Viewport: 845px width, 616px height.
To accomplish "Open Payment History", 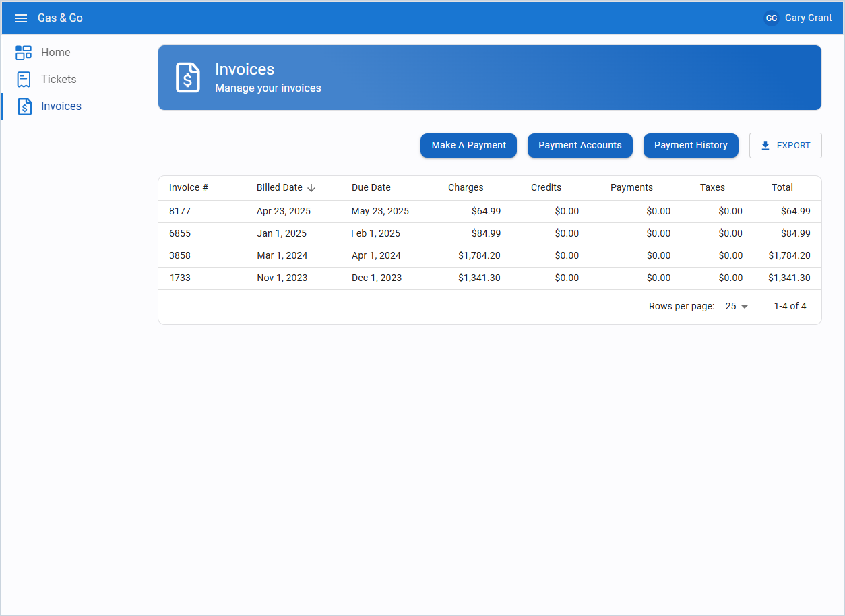I will click(x=691, y=145).
